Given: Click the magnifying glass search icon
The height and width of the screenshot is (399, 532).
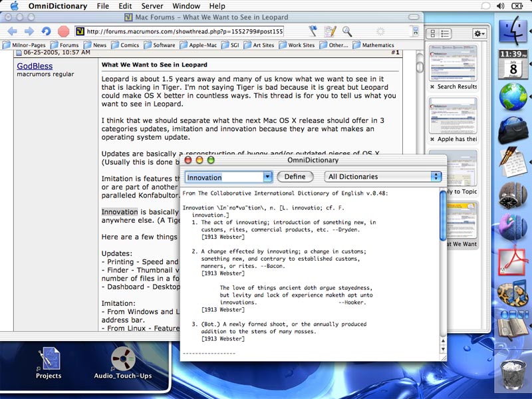Looking at the screenshot, I should tap(347, 31).
